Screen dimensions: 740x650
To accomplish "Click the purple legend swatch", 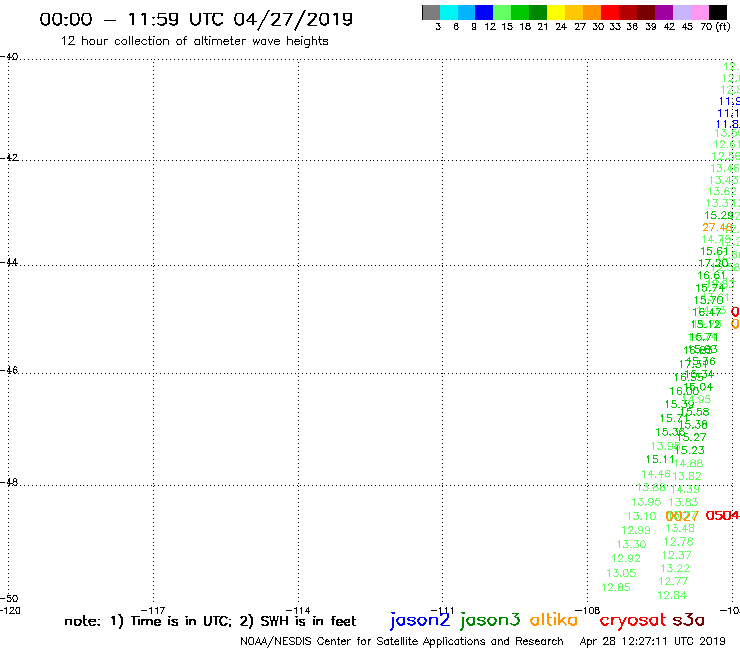I will pyautogui.click(x=664, y=12).
